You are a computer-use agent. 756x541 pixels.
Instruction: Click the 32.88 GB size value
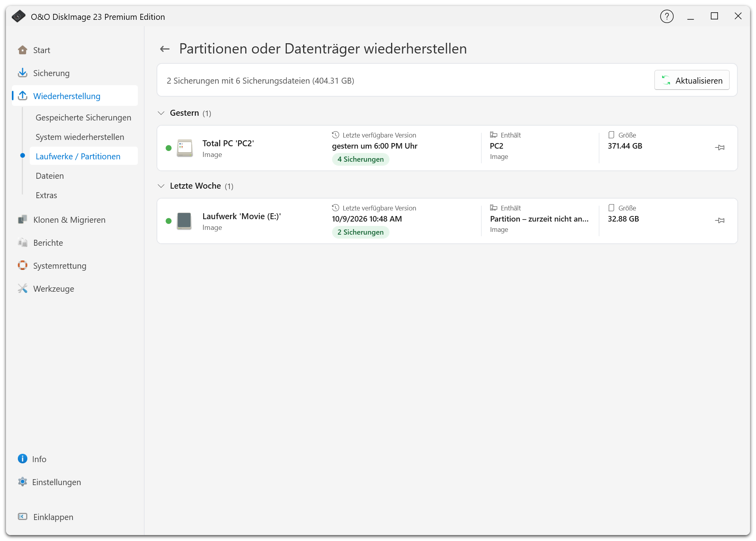pyautogui.click(x=623, y=219)
